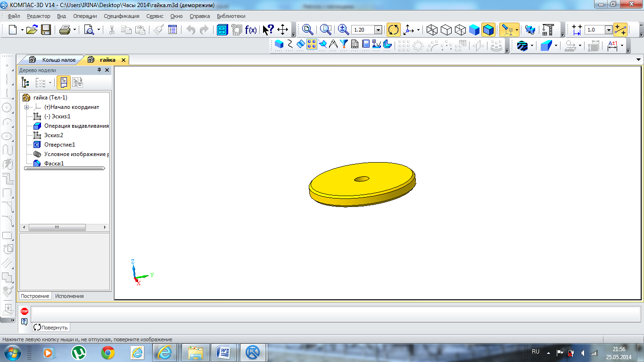Select the Pan view four-arrow tool

click(282, 30)
